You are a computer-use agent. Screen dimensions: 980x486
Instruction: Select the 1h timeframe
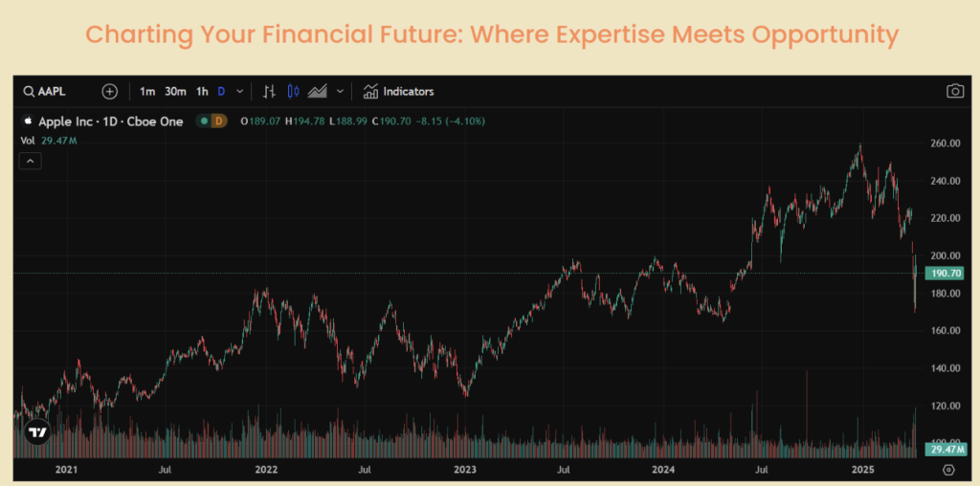tap(202, 92)
